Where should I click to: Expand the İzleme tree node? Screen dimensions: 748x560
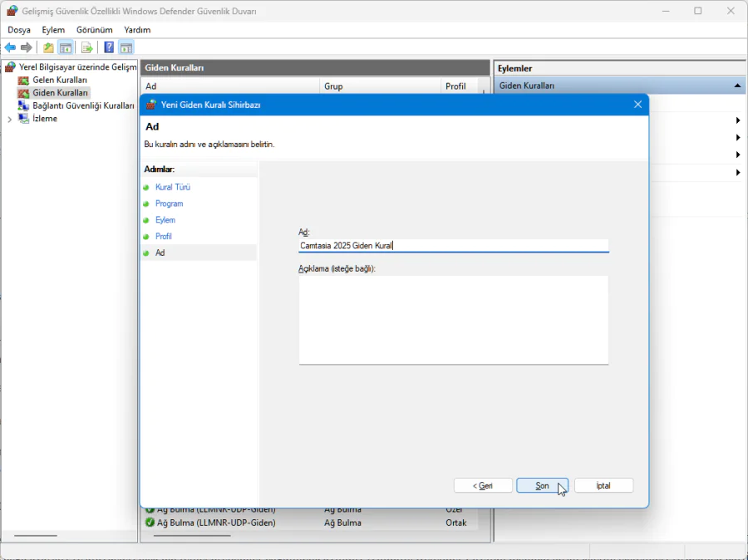click(x=10, y=119)
